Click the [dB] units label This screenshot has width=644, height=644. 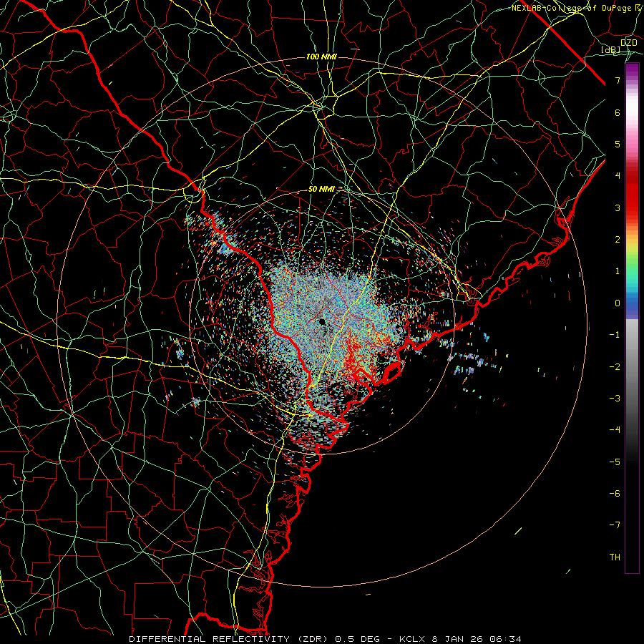[611, 49]
